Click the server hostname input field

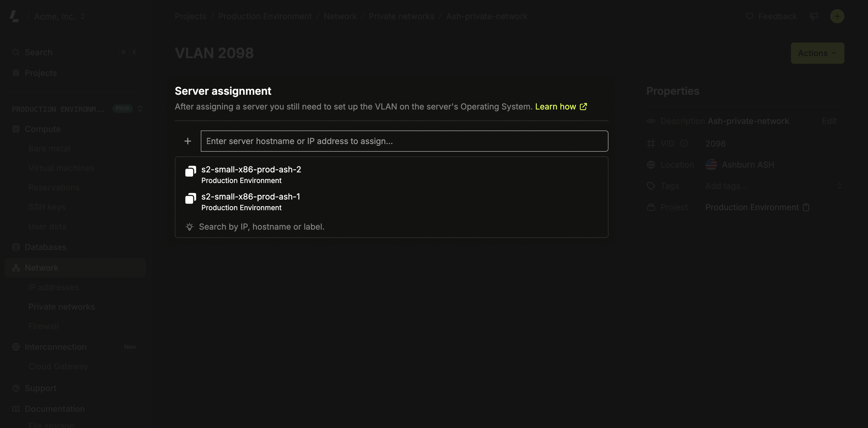[404, 141]
